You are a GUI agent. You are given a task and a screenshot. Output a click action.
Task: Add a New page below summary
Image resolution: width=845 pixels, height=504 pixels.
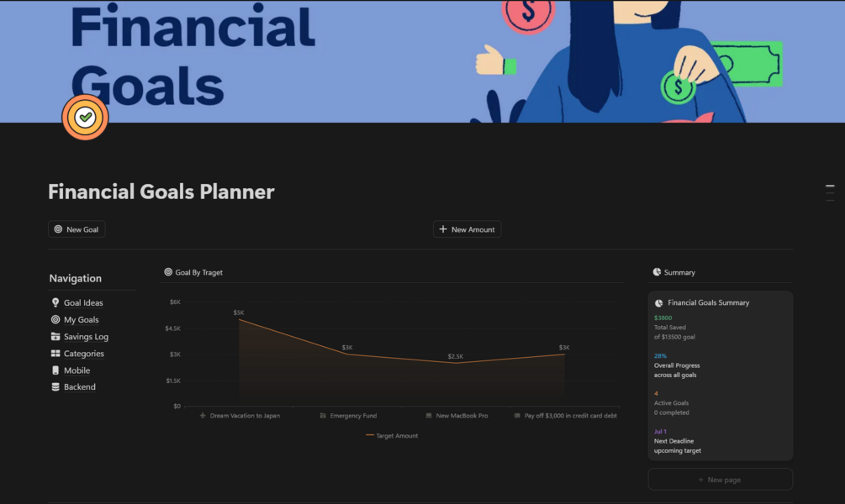coord(720,480)
